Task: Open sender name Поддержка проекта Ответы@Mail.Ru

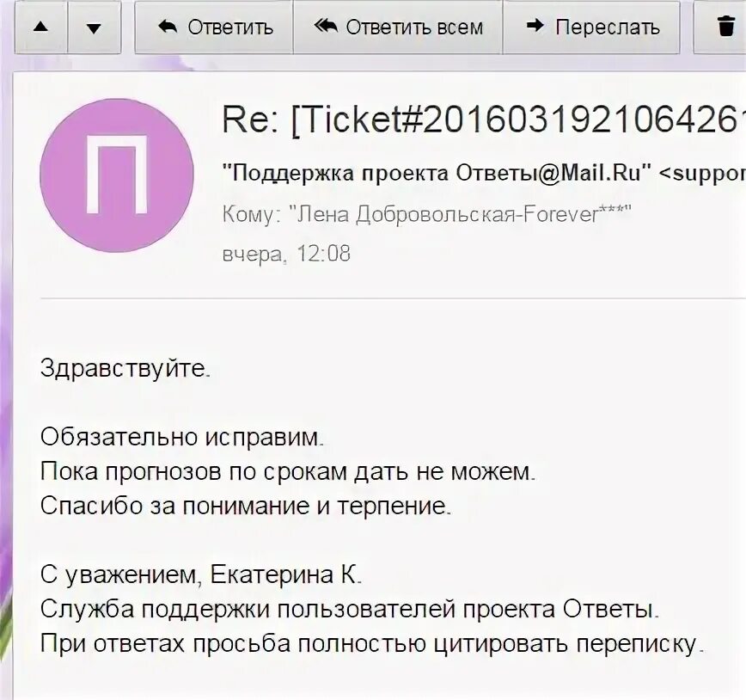Action: tap(437, 172)
